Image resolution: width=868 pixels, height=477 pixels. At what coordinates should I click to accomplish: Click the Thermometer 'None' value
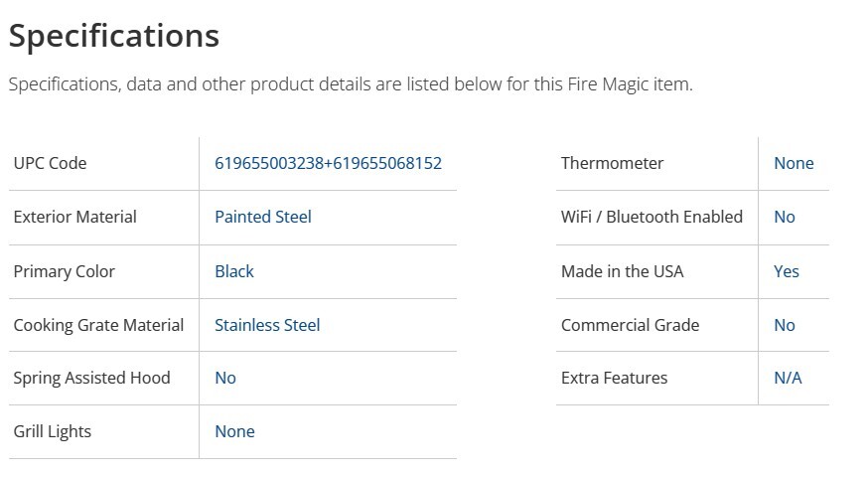[794, 163]
